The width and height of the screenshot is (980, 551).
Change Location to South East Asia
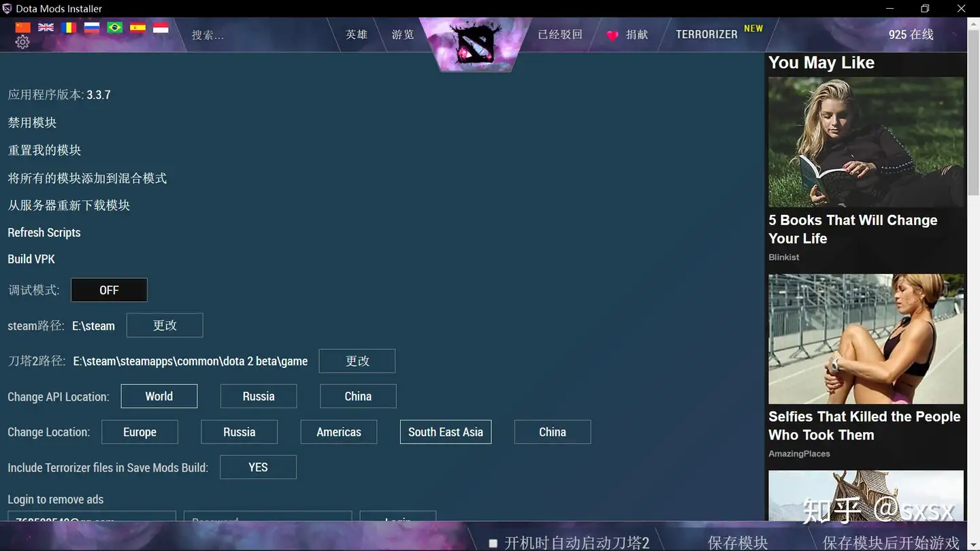pyautogui.click(x=446, y=432)
